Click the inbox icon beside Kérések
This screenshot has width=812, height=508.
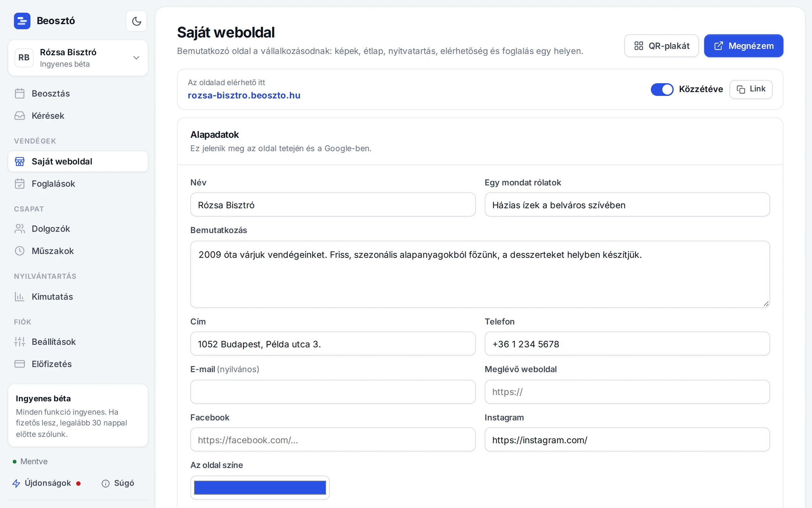click(20, 116)
